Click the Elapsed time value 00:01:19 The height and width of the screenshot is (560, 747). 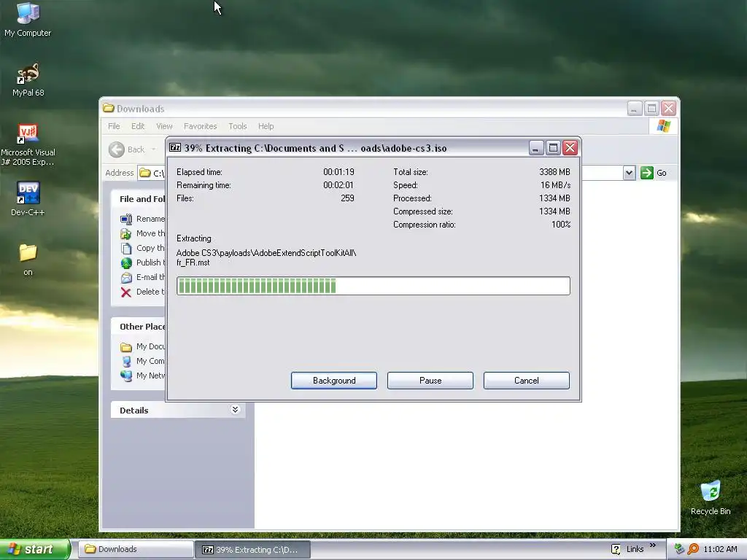click(x=338, y=172)
